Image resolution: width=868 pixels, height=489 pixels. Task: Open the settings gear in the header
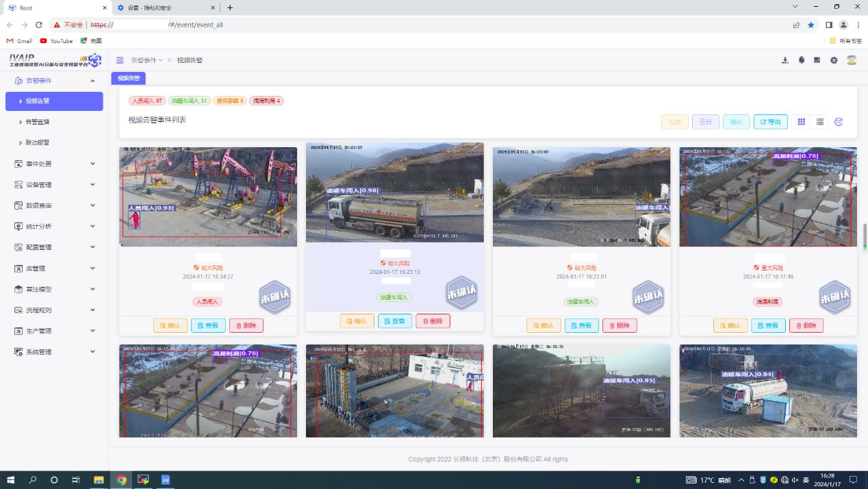pos(834,60)
